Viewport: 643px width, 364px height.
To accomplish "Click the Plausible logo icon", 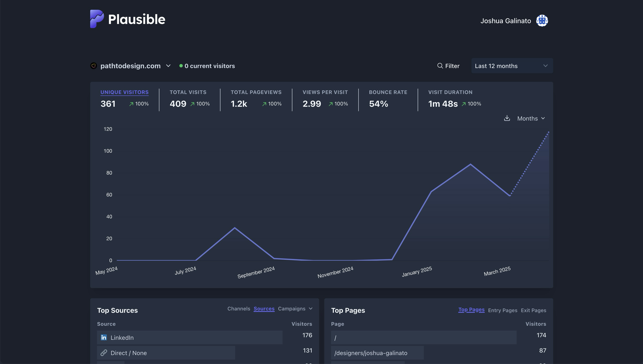I will [97, 19].
